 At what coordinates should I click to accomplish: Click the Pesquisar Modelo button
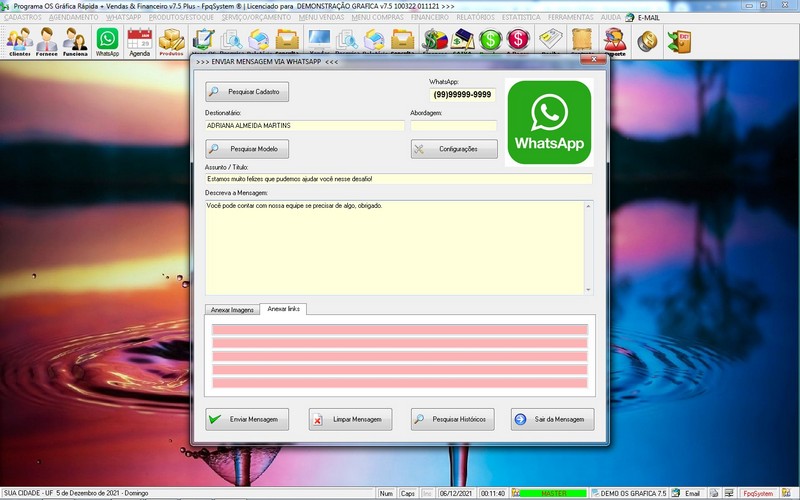247,149
